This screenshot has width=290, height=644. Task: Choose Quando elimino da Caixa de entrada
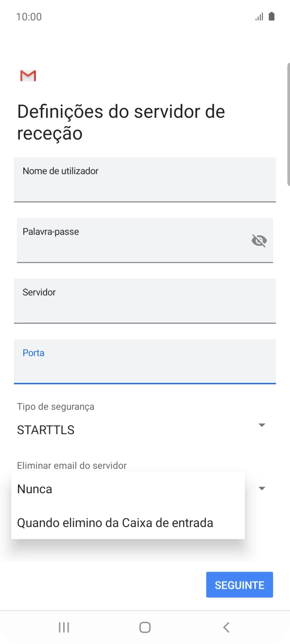coord(115,523)
